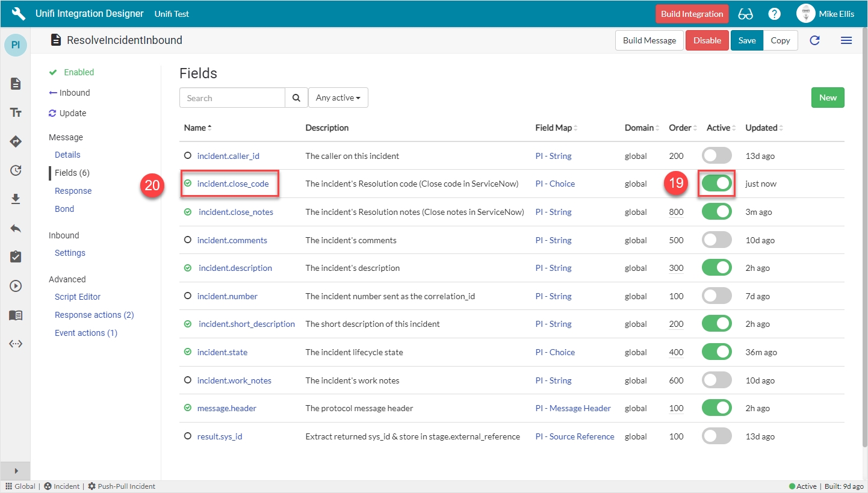
Task: Open the hamburger menu icon
Action: (x=846, y=40)
